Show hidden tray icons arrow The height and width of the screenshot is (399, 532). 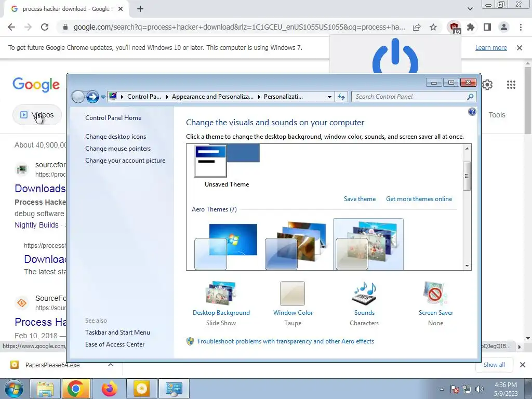[442, 389]
